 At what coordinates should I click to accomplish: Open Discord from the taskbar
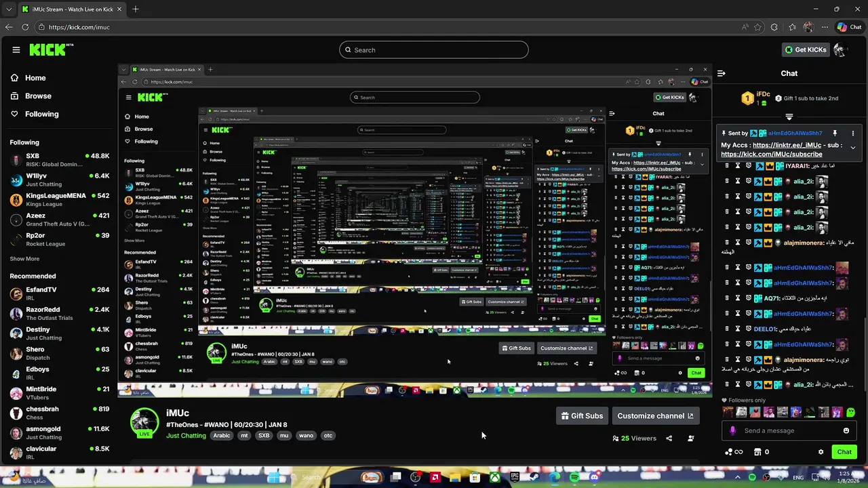[x=594, y=477]
